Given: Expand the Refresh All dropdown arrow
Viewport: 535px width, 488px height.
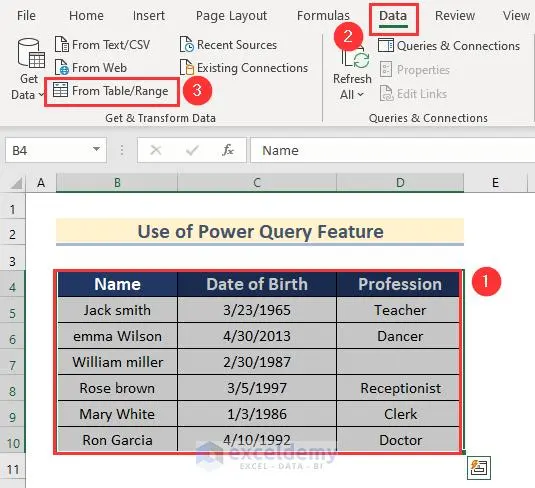Looking at the screenshot, I should tap(361, 95).
